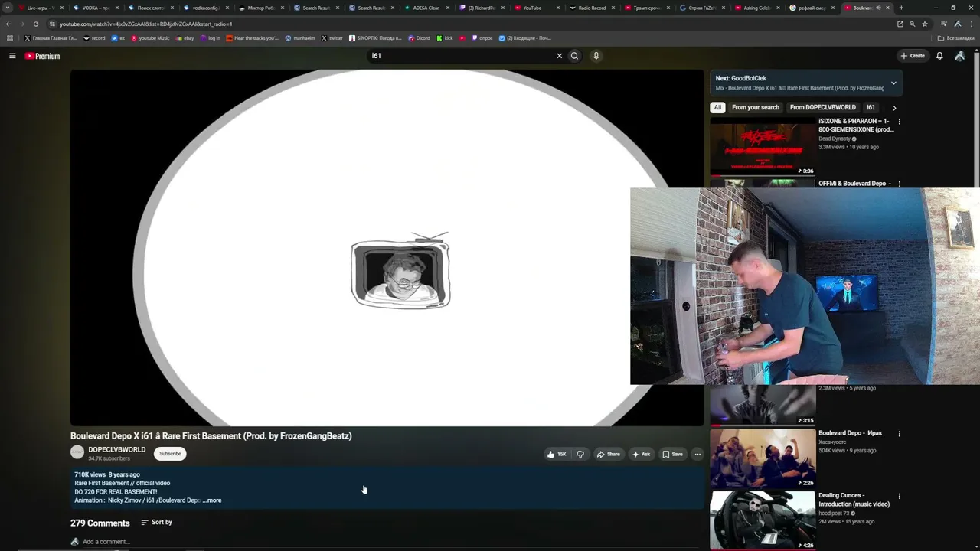Image resolution: width=980 pixels, height=551 pixels.
Task: Open the Dealing Ounces video thumbnail
Action: [x=763, y=520]
